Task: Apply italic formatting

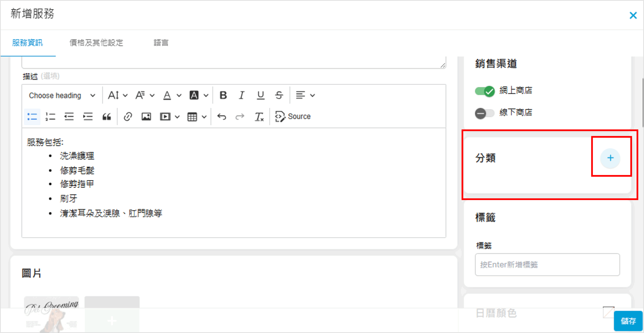Action: coord(242,95)
